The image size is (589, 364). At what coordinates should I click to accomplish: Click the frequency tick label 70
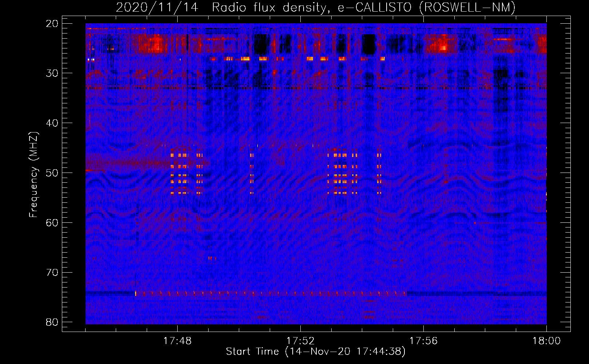tap(52, 272)
